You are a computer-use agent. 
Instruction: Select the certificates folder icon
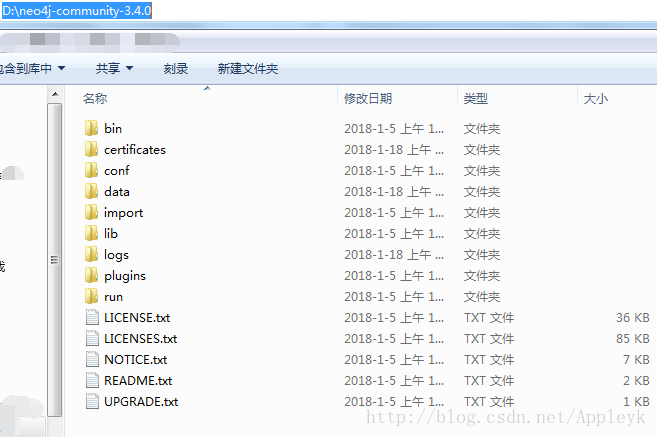91,149
